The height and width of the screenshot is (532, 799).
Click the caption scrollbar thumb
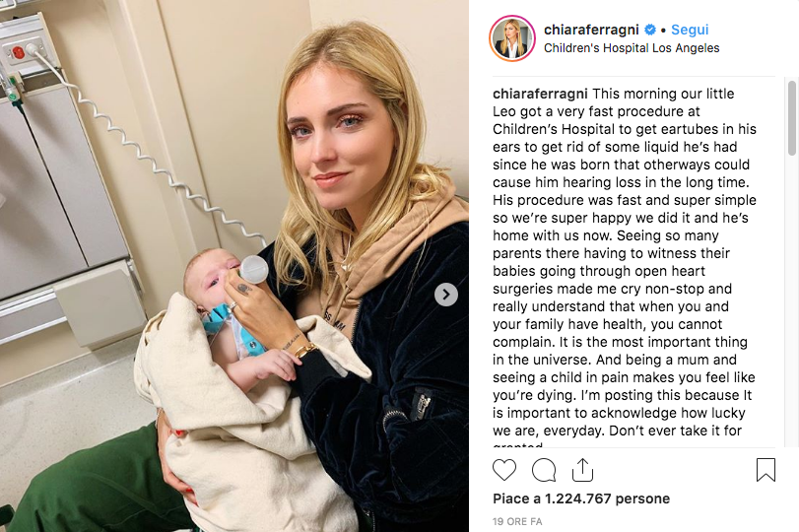791,117
